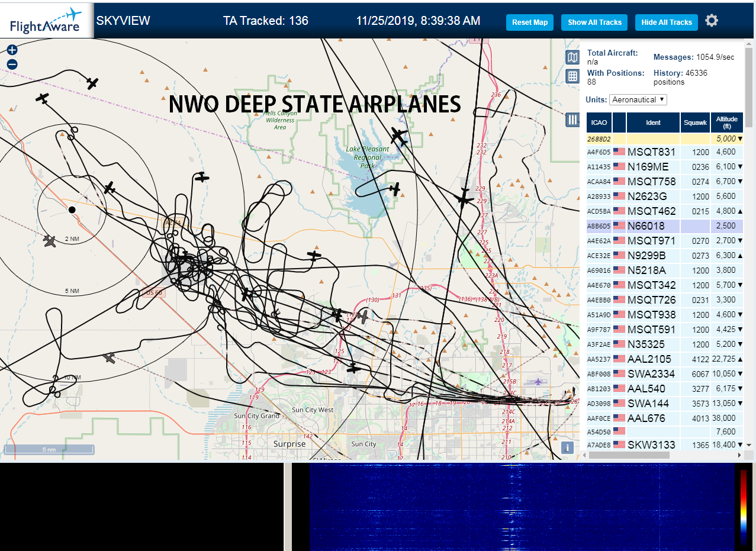Click the US flag in MSQT831 row

pyautogui.click(x=619, y=152)
